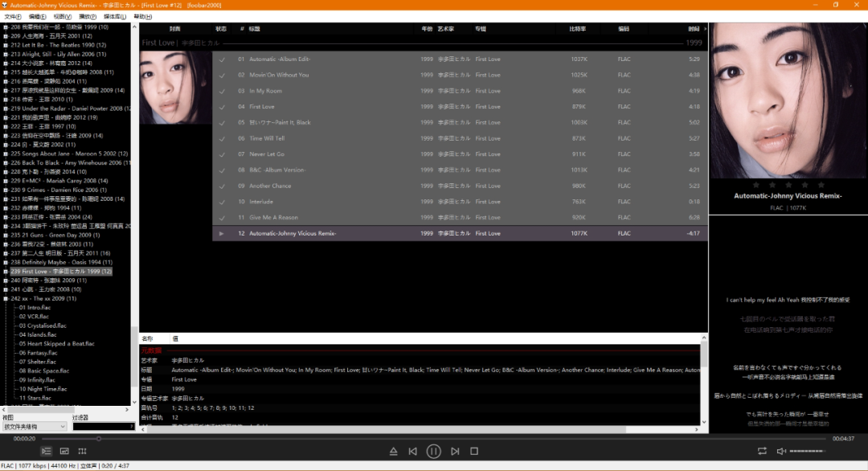Rate the track with the second star
Viewport: 868px width, 471px height.
tap(772, 185)
